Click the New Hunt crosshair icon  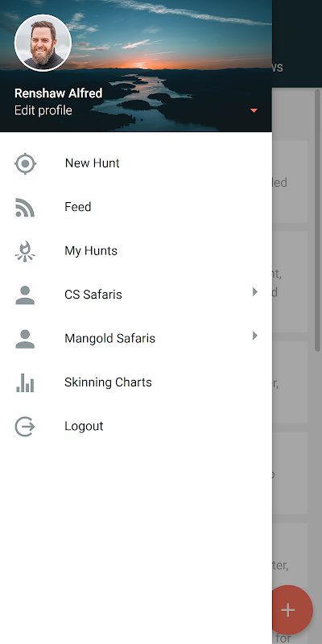click(x=25, y=163)
